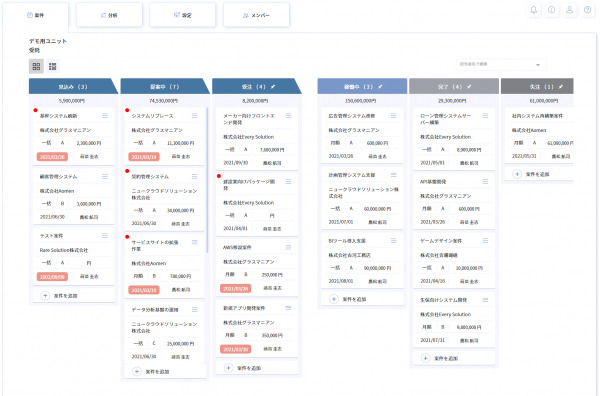The width and height of the screenshot is (600, 396).
Task: Open the user account icon
Action: pyautogui.click(x=569, y=10)
